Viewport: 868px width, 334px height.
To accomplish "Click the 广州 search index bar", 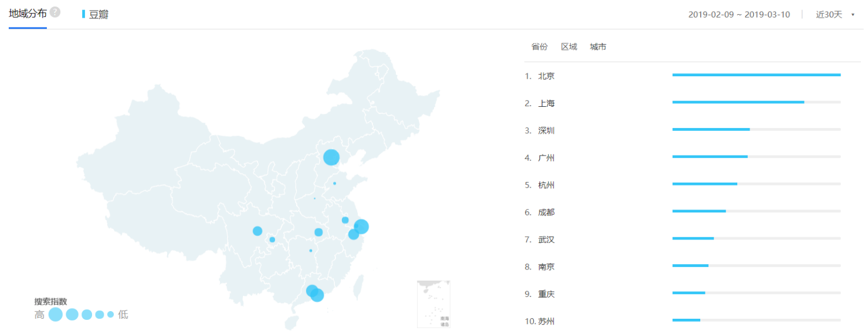I will tap(757, 157).
